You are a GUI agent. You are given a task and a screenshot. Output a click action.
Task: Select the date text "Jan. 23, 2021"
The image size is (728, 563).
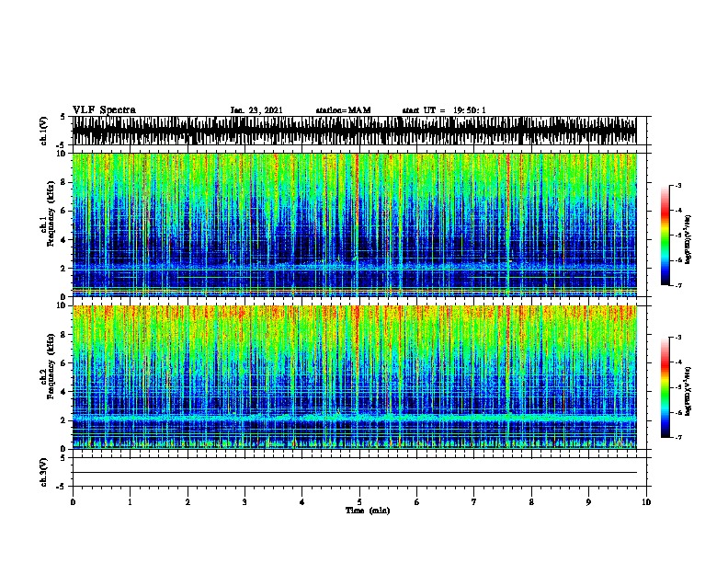pyautogui.click(x=256, y=110)
